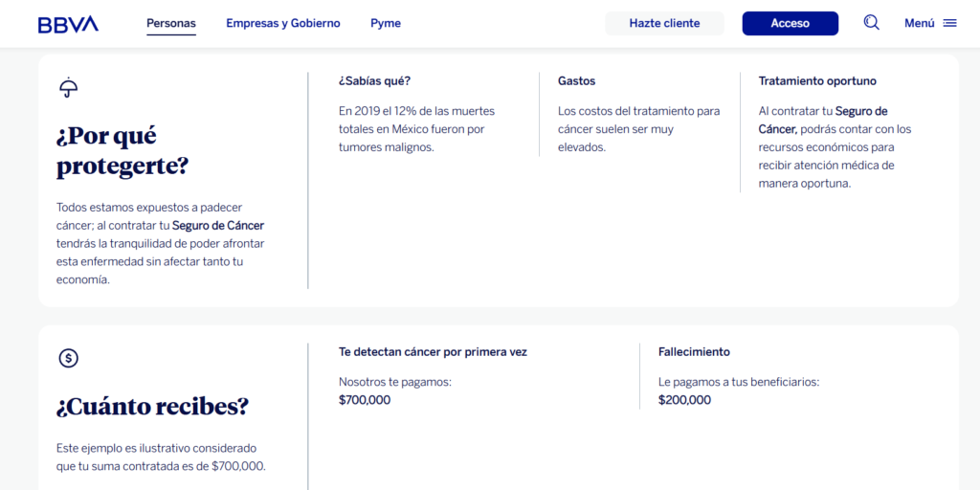980x490 pixels.
Task: Click the Tratamiento oportuno title
Action: 817,81
